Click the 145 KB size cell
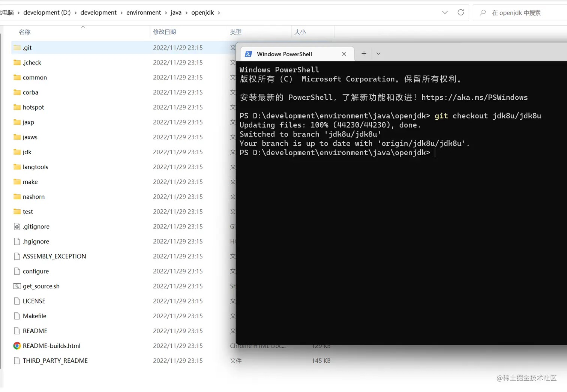The image size is (567, 392). (321, 360)
